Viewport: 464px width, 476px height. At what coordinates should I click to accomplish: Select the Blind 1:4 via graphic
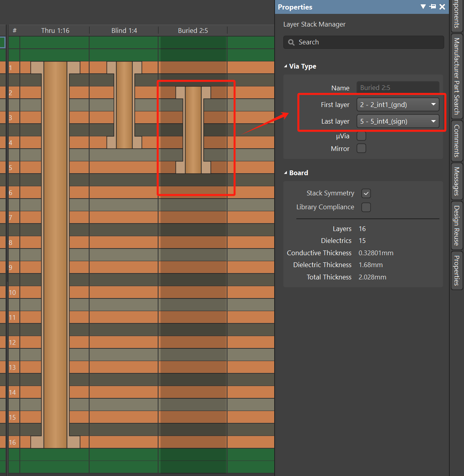click(x=124, y=105)
